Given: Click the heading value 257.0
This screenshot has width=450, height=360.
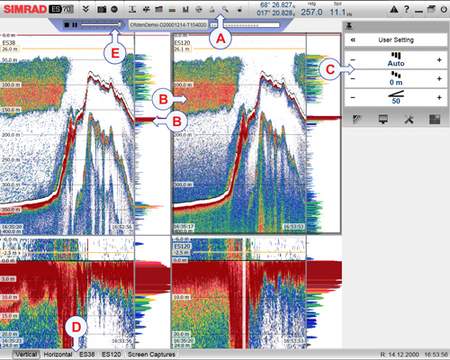Looking at the screenshot, I should [x=311, y=12].
